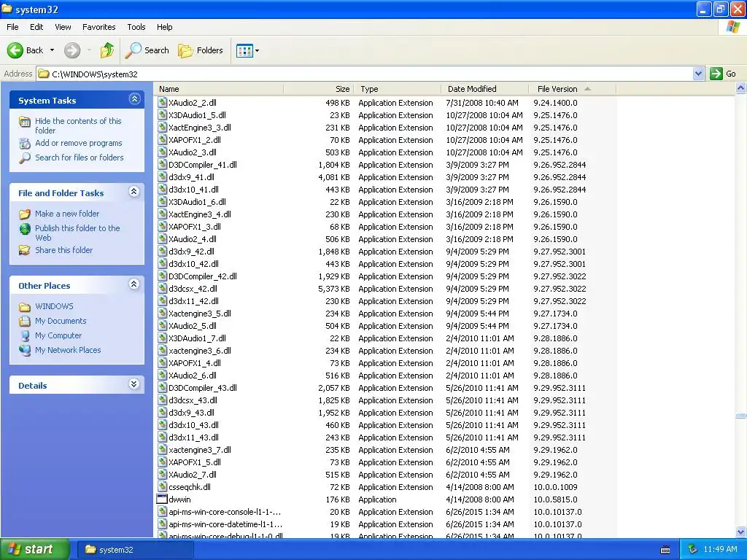Image resolution: width=747 pixels, height=560 pixels.
Task: Click the green Go arrow button
Action: 716,74
